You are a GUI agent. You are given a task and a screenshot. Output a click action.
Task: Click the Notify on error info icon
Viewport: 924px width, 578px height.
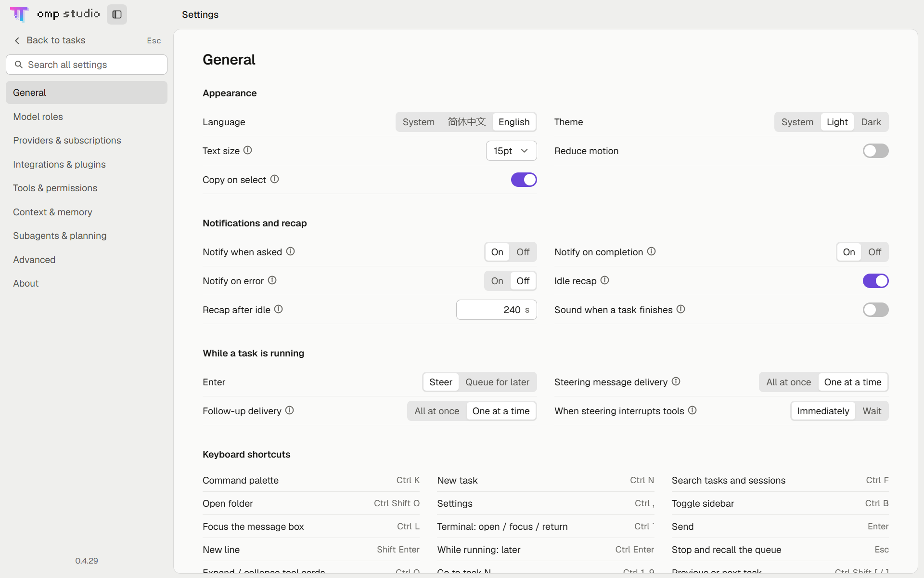click(272, 280)
